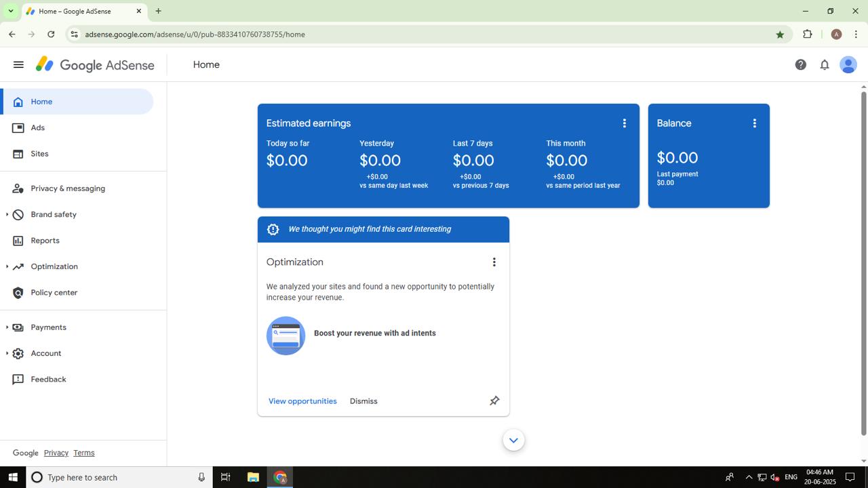Click 'Boost your revenue with ad intents'
868x488 pixels.
click(375, 333)
